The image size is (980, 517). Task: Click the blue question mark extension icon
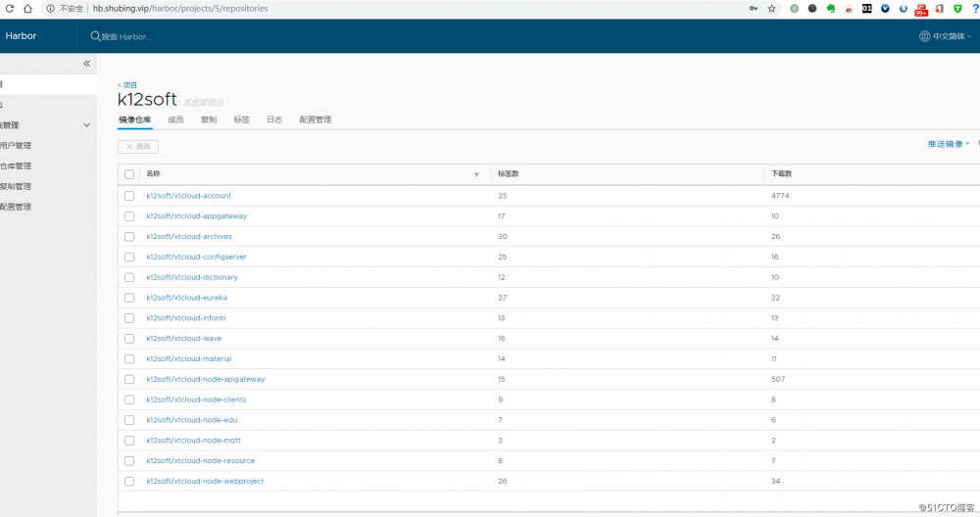click(x=975, y=9)
